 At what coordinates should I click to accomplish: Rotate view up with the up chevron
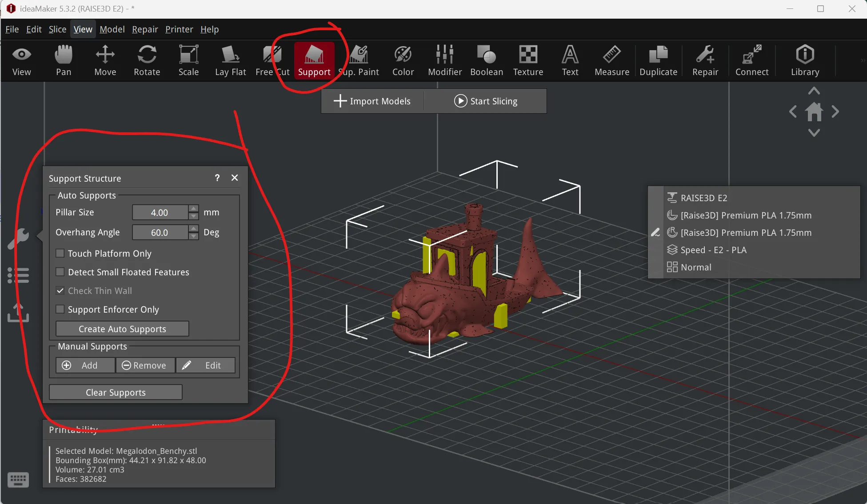pyautogui.click(x=814, y=91)
